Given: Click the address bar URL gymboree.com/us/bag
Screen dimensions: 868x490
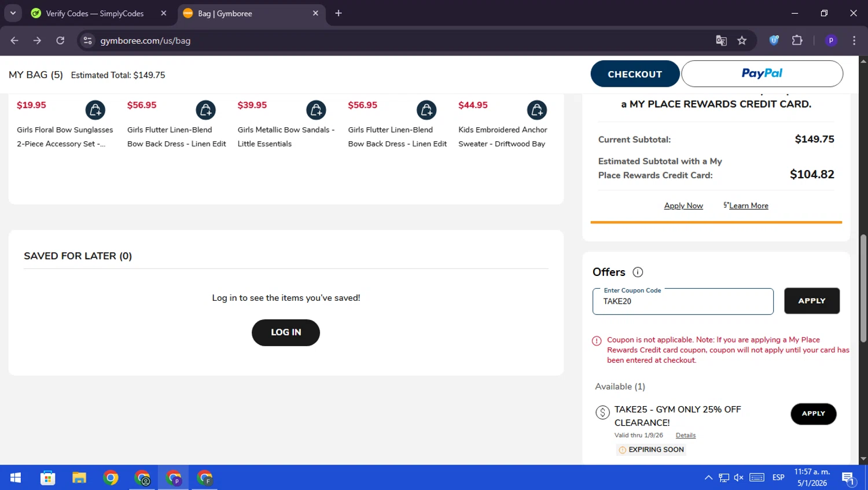Looking at the screenshot, I should tap(145, 40).
